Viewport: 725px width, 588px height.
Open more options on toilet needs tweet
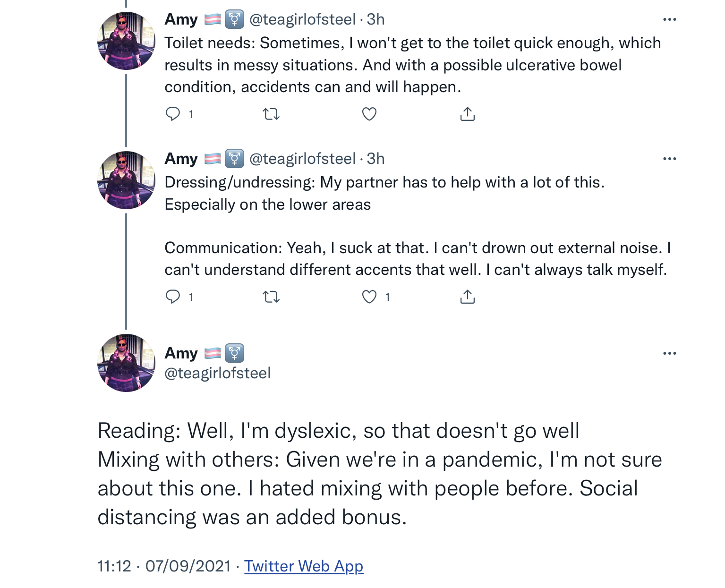669,19
